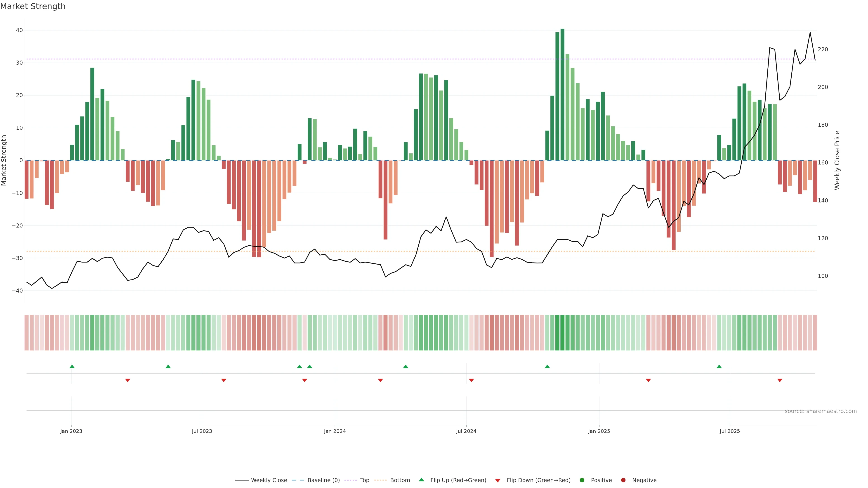Click the Jan 2024 x-axis label
868x488 pixels.
coord(335,431)
